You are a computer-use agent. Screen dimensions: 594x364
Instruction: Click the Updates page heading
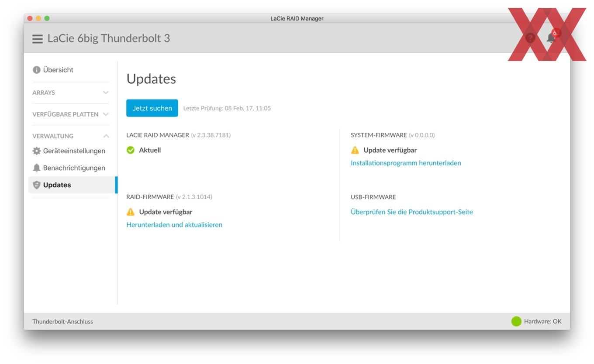tap(151, 79)
